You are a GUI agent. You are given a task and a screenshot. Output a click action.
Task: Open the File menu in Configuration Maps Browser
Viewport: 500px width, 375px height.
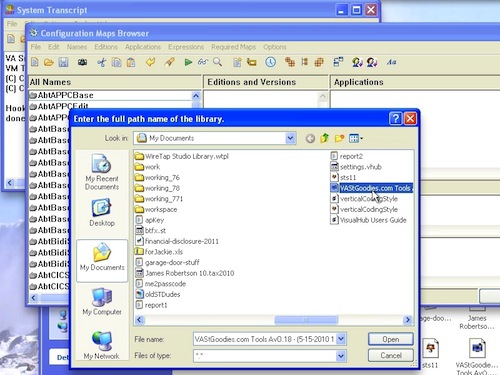pos(36,47)
